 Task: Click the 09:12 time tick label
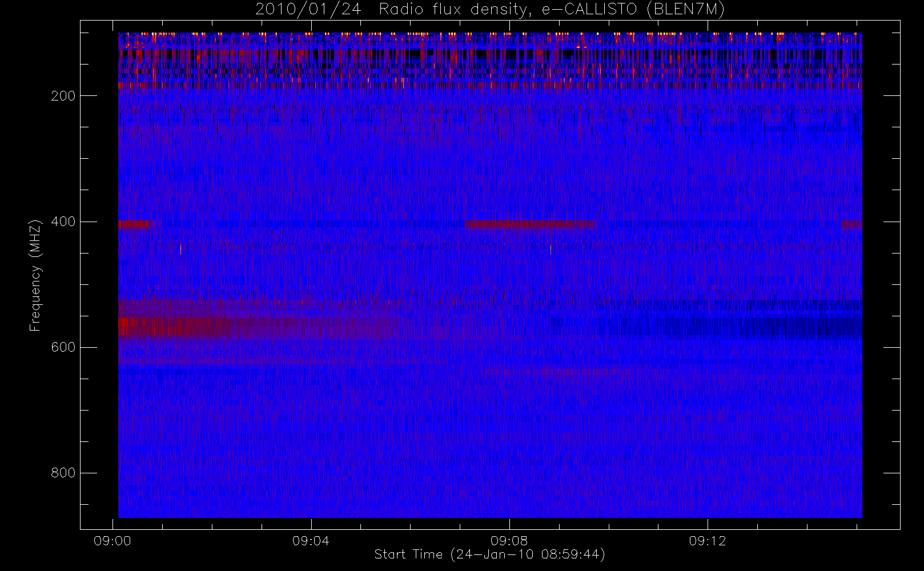[x=707, y=541]
